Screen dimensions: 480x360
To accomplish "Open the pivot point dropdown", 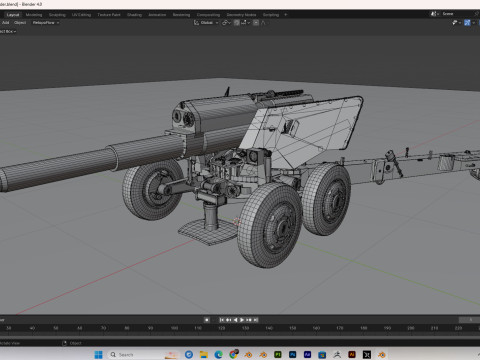I will point(227,23).
